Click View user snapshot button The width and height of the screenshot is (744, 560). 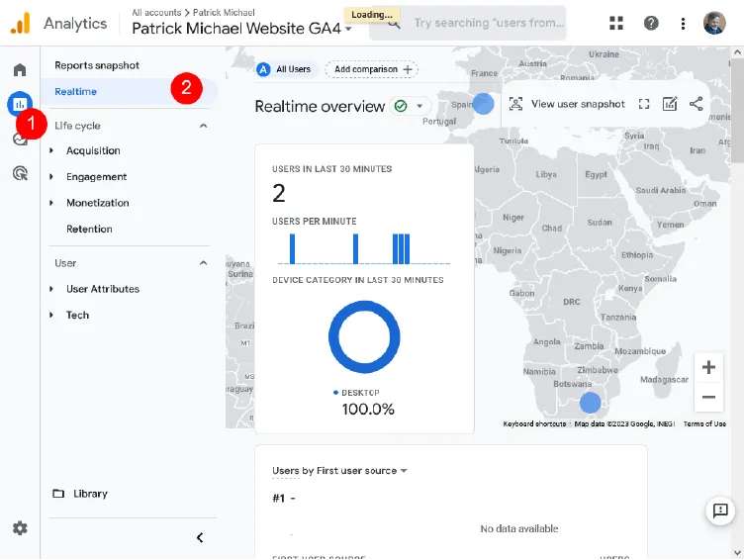[x=567, y=104]
